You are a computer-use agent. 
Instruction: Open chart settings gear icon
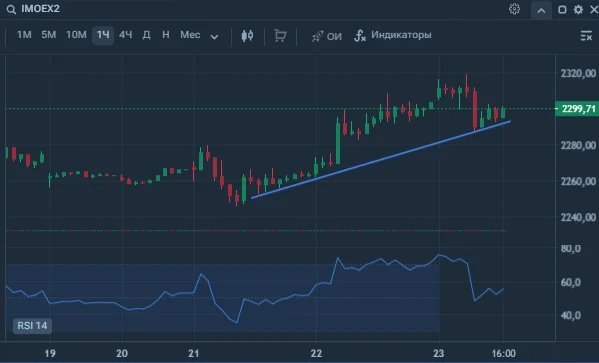514,9
